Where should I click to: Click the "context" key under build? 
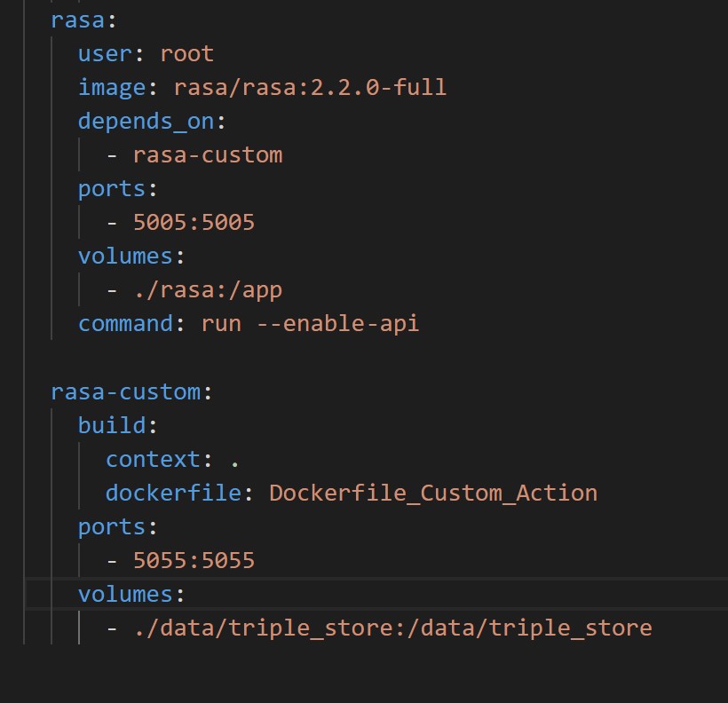pos(153,459)
